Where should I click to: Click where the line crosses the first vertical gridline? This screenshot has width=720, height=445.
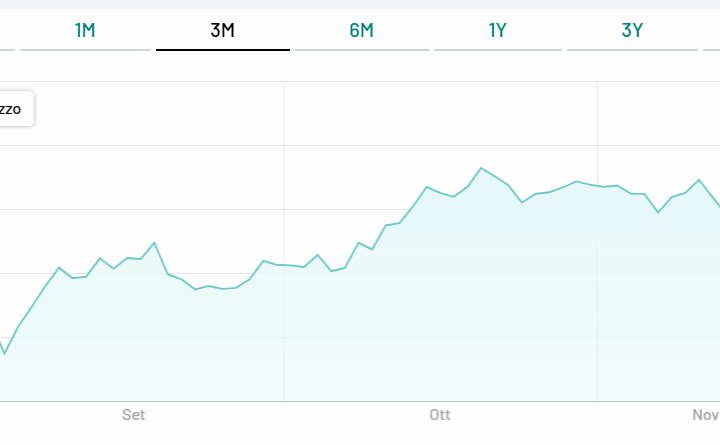tap(284, 265)
